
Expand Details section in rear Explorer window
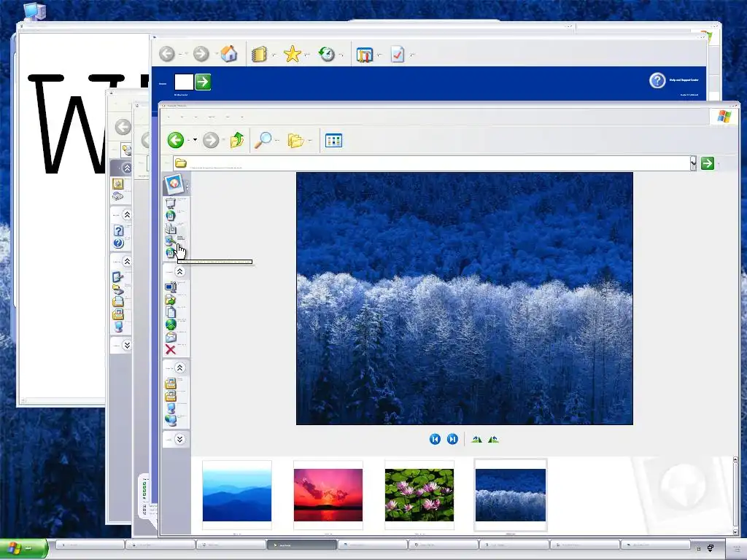point(127,345)
